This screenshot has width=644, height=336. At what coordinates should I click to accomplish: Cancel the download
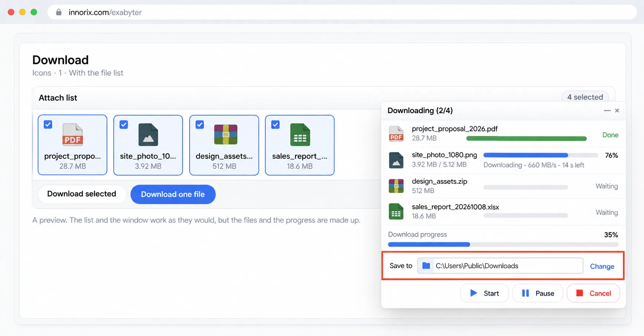(593, 293)
